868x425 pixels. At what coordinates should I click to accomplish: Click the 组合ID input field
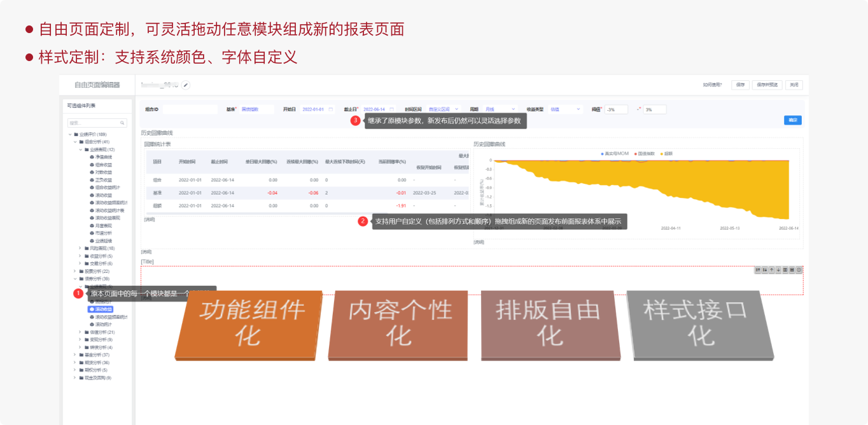(190, 109)
